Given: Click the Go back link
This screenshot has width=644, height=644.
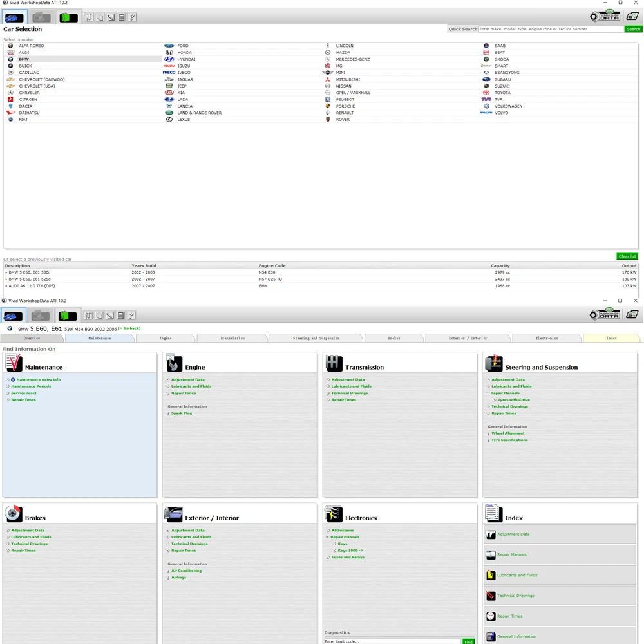Looking at the screenshot, I should (129, 328).
